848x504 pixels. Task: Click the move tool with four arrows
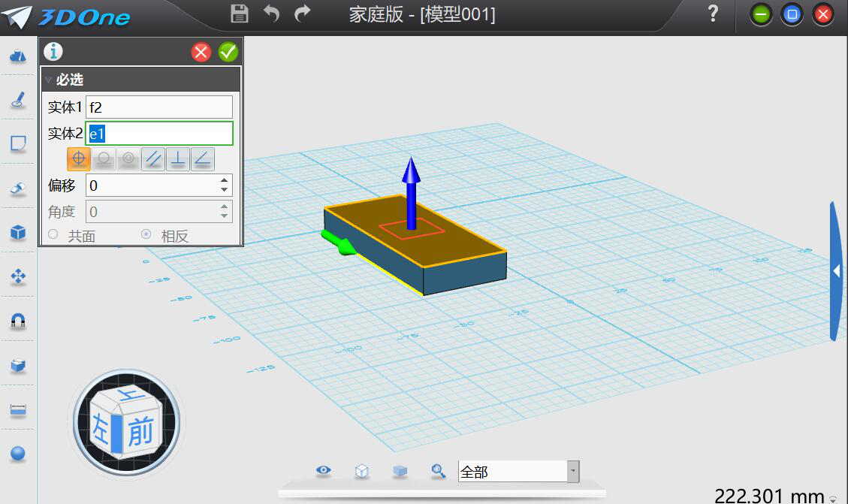(x=18, y=277)
